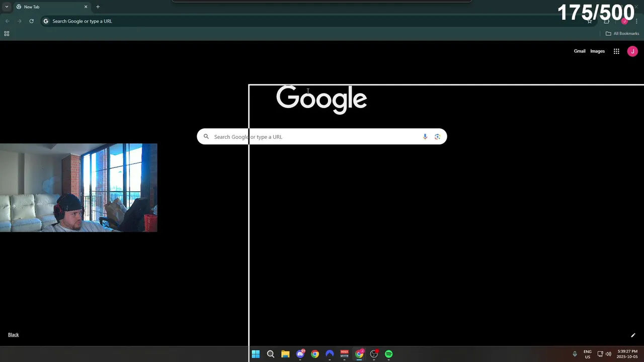Open OBS Studio from the taskbar
The height and width of the screenshot is (362, 644).
tap(374, 354)
